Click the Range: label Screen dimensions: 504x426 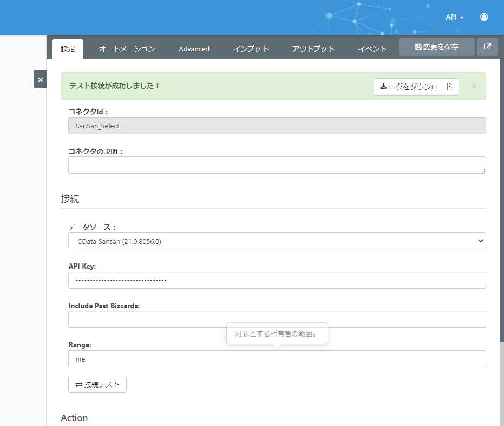pyautogui.click(x=80, y=345)
